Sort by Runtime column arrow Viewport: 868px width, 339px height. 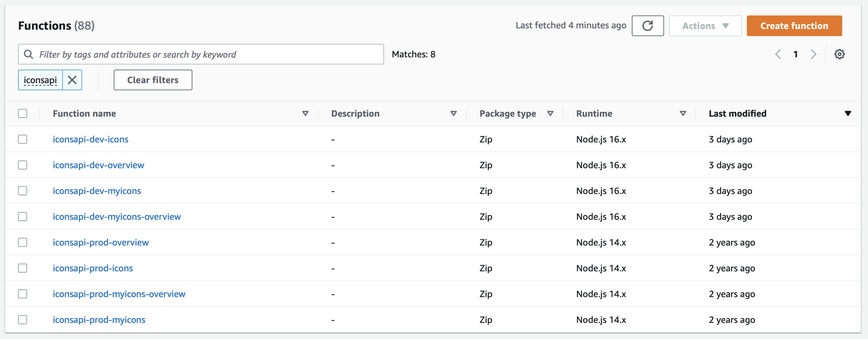683,114
